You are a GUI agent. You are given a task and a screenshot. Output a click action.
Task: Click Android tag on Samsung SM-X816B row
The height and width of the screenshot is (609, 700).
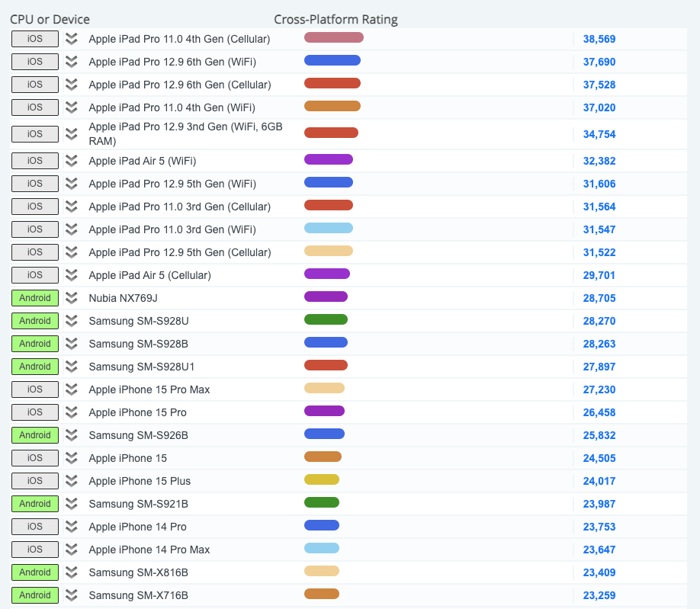(x=35, y=572)
